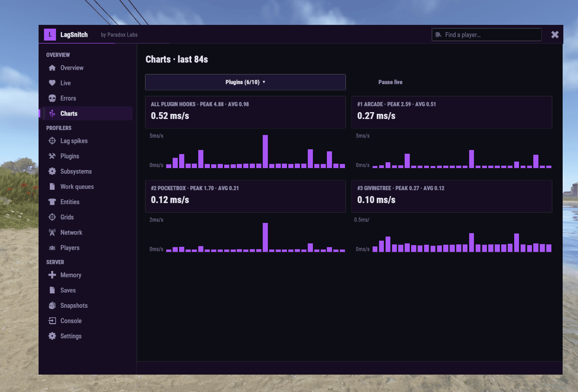Viewport: 578px width, 392px height.
Task: Click the Subsystems gear icon
Action: tap(52, 171)
